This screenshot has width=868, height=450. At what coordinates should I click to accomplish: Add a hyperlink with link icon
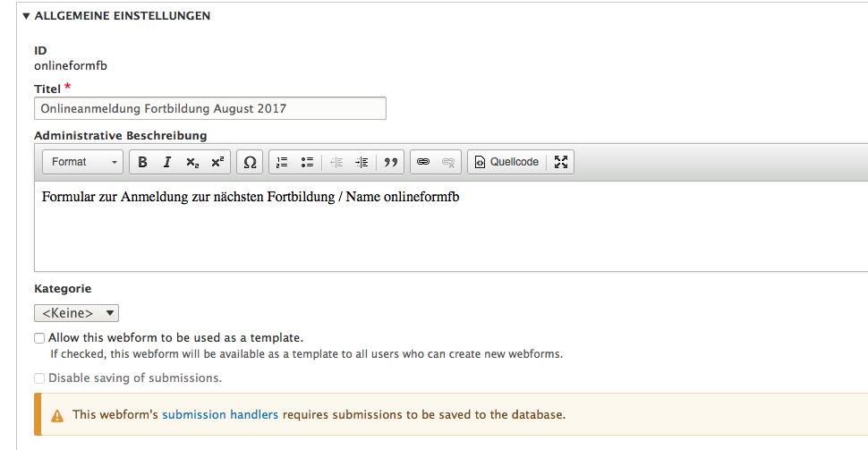click(423, 162)
